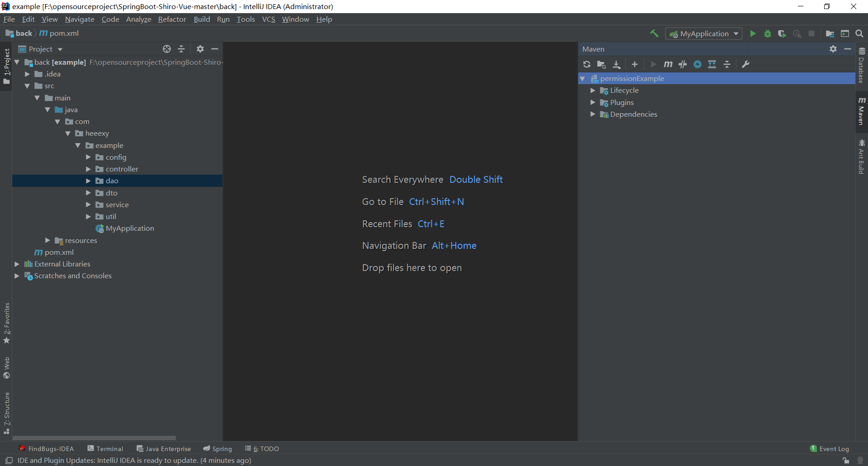Image resolution: width=868 pixels, height=466 pixels.
Task: Download sources and documentation in Maven panel
Action: [617, 64]
